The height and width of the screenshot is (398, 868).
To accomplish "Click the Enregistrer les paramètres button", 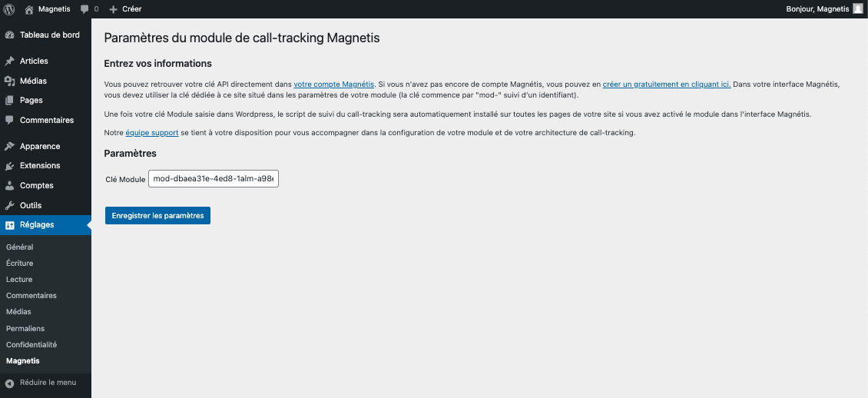I will [x=157, y=215].
